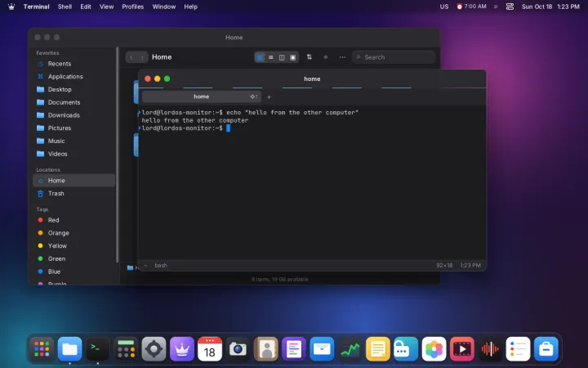Open the Reminders list app in dock
This screenshot has width=588, height=368.
click(x=518, y=349)
